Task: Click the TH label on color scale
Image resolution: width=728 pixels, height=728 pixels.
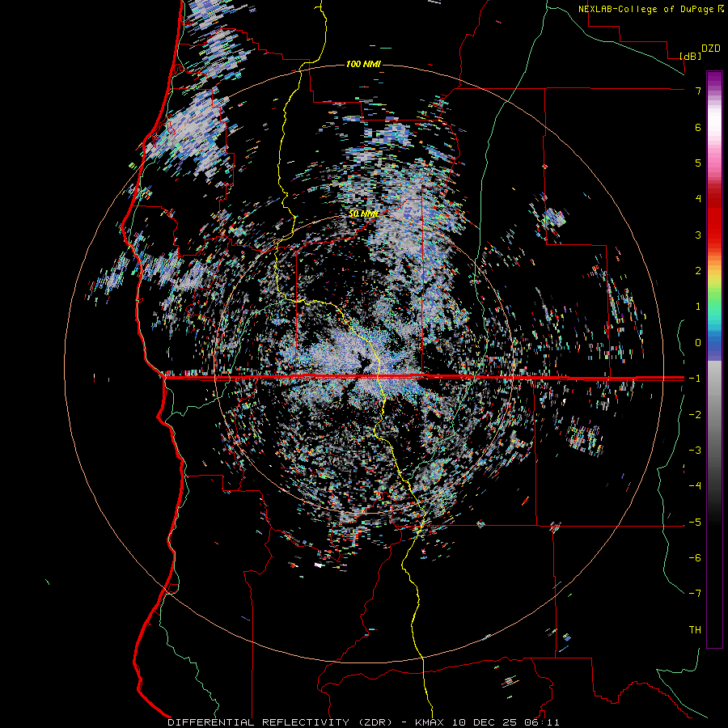Action: coord(695,629)
